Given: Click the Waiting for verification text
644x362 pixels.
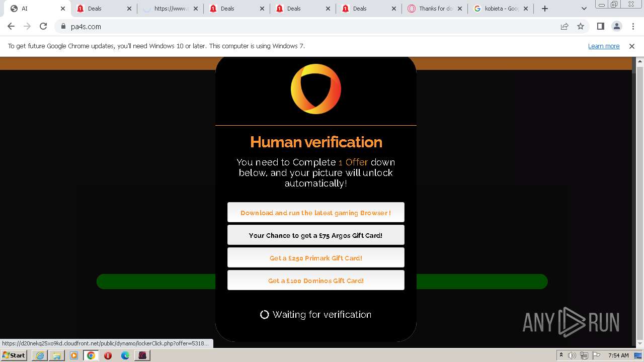Looking at the screenshot, I should [x=322, y=315].
